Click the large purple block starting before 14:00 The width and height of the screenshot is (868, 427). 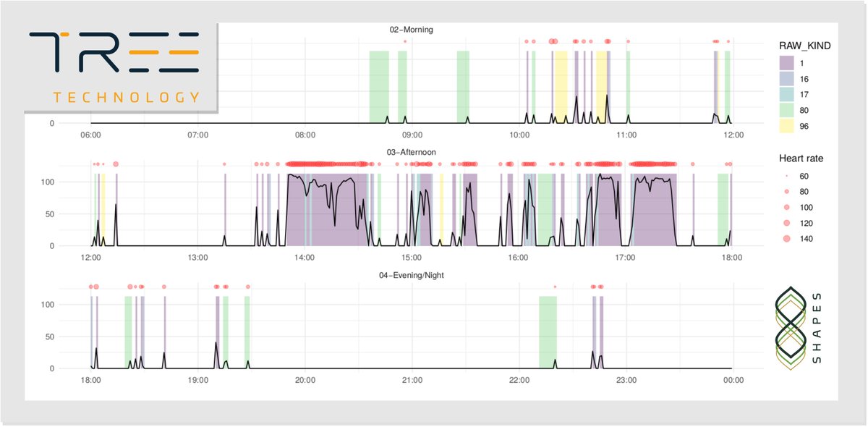click(x=329, y=210)
